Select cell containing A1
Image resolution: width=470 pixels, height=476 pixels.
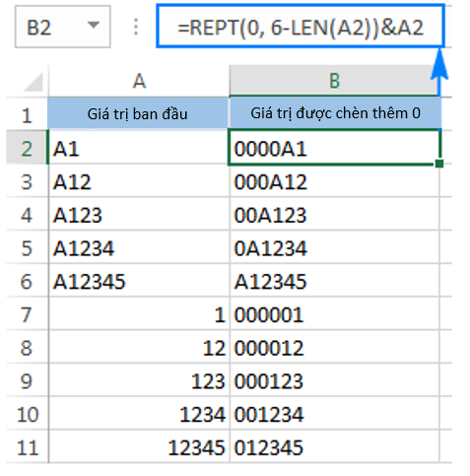[139, 147]
